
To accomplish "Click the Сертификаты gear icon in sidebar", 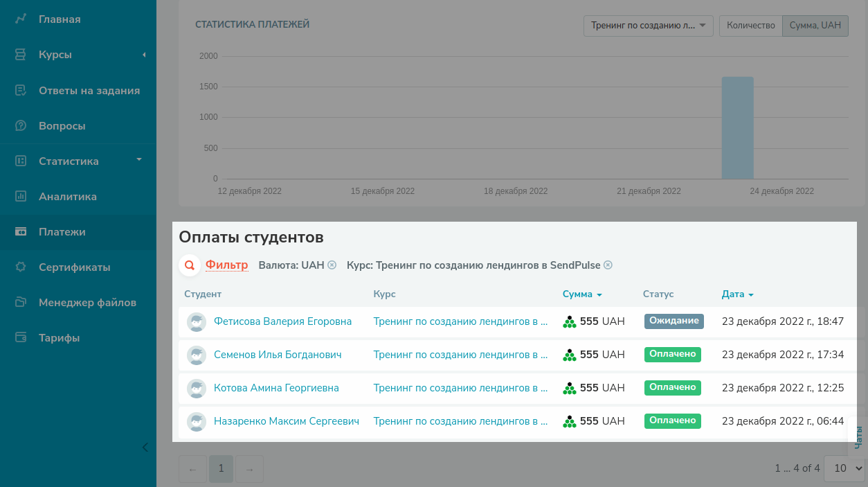I will coord(21,267).
